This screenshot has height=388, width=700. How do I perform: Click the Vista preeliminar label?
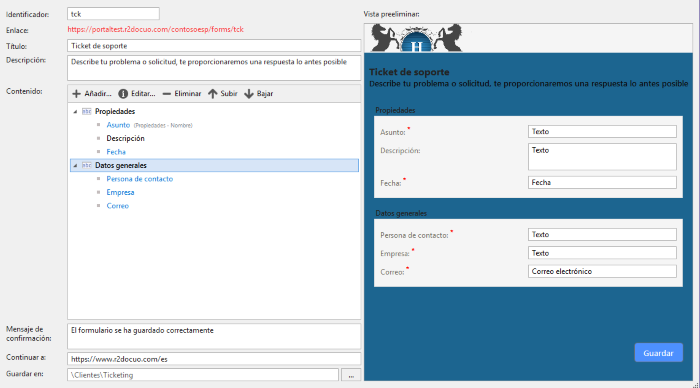pyautogui.click(x=391, y=14)
